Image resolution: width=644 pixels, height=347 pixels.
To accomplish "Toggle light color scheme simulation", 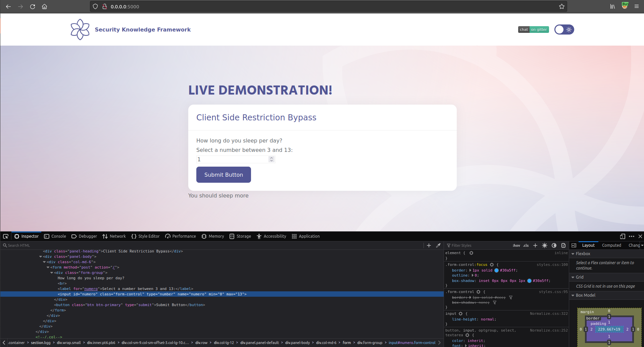I will click(545, 245).
